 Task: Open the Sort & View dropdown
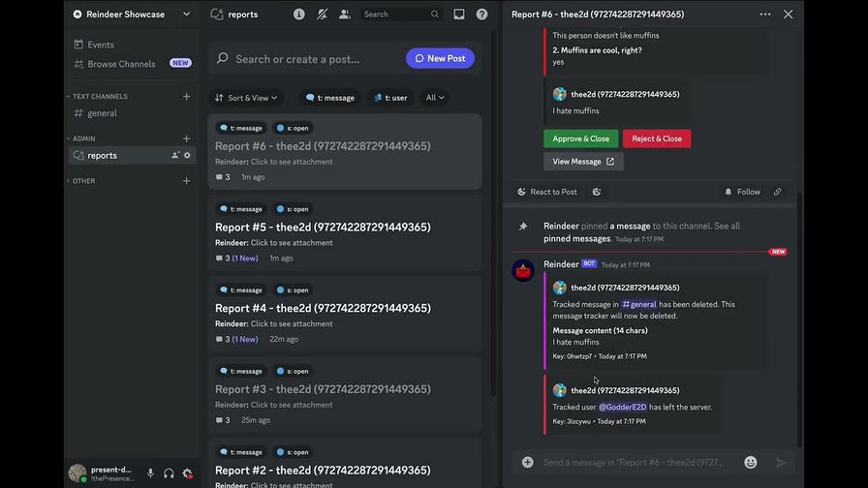click(246, 98)
